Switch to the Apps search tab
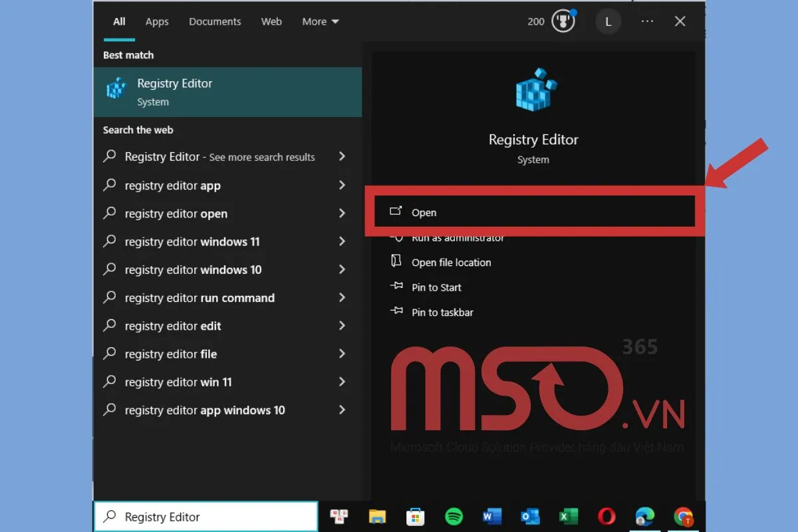This screenshot has width=798, height=532. [157, 21]
